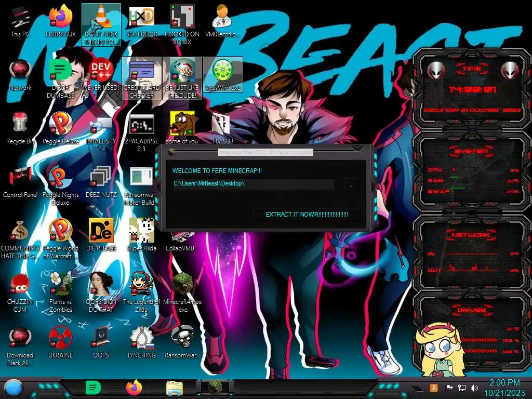Click the TIME gadget clock display
The width and height of the screenshot is (532, 399).
pyautogui.click(x=472, y=89)
